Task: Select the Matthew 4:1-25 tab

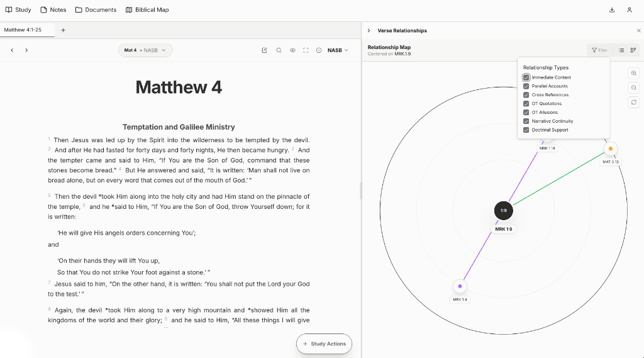Action: pos(27,30)
